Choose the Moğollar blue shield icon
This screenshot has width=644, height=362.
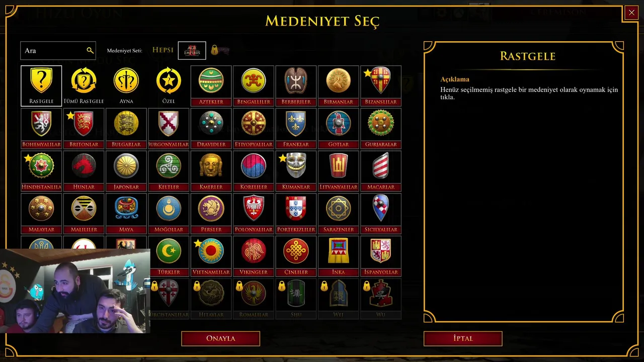[x=169, y=213]
